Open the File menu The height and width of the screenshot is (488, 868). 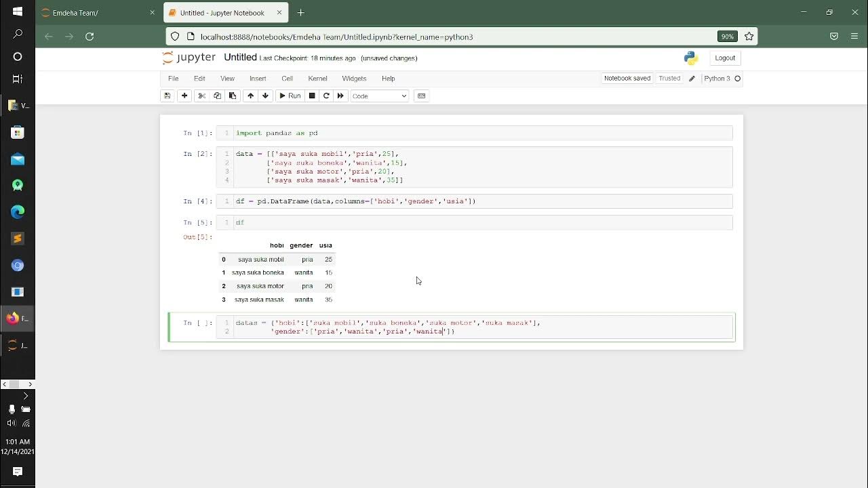[174, 79]
